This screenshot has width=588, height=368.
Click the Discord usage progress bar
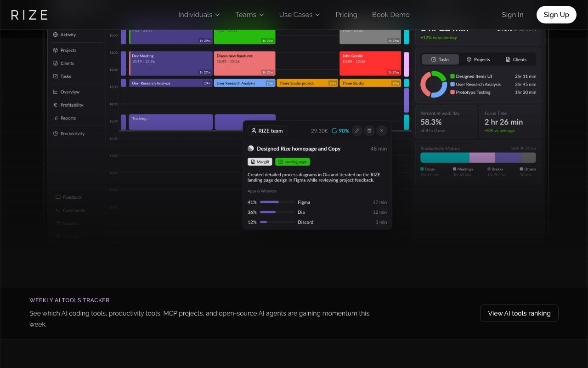tap(277, 222)
